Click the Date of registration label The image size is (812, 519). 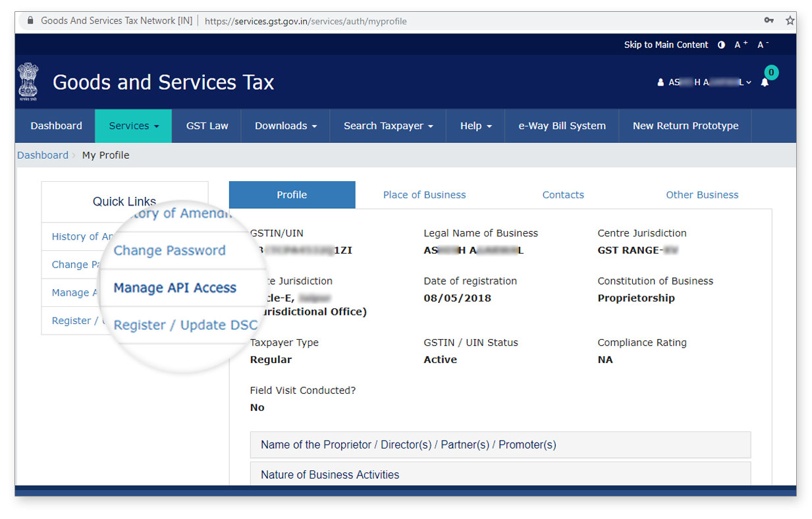click(470, 281)
